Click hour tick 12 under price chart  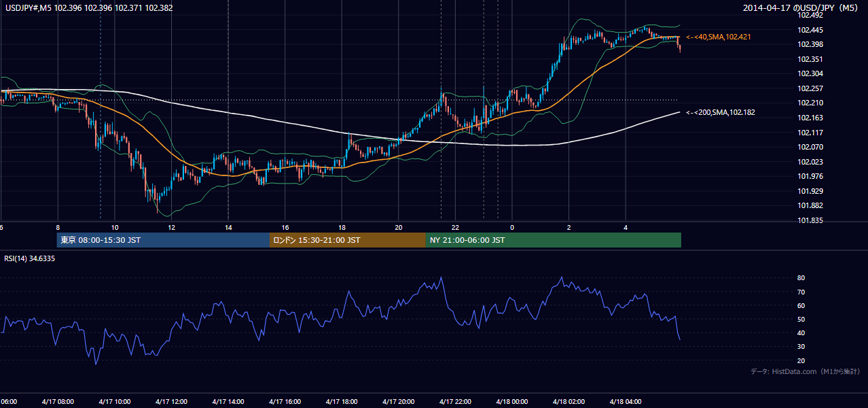click(x=172, y=227)
